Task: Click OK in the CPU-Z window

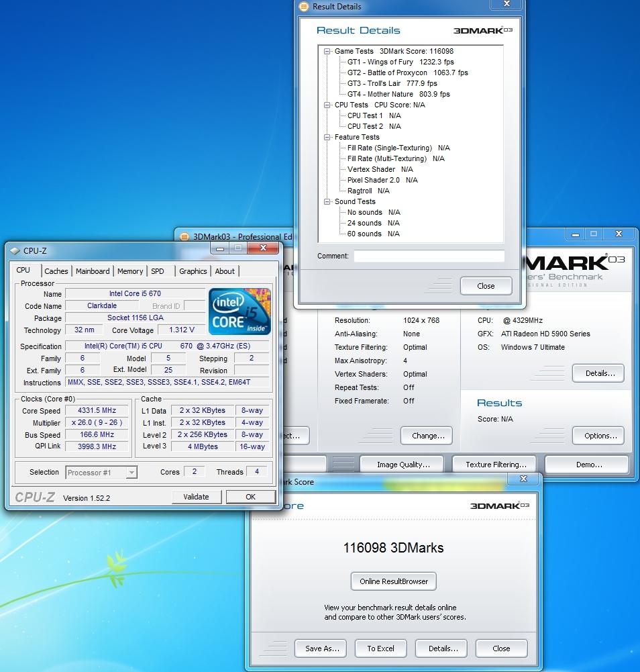Action: coord(251,497)
